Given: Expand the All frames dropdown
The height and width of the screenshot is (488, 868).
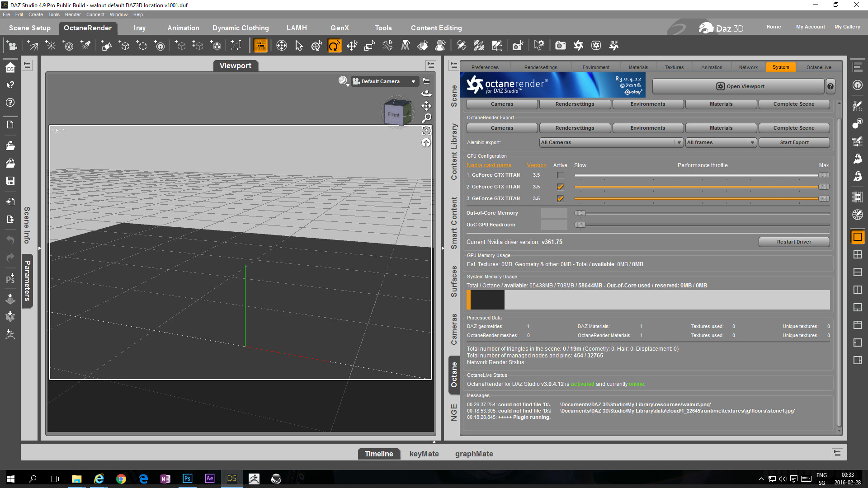Looking at the screenshot, I should 721,142.
